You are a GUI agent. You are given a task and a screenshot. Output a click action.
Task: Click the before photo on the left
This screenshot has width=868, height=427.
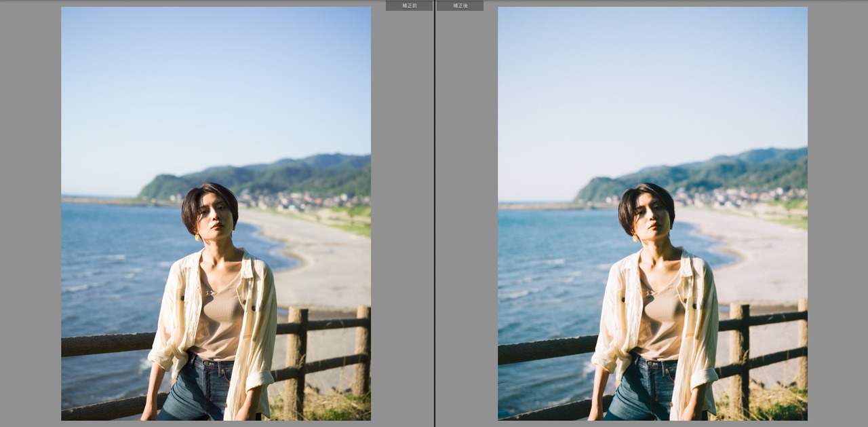coord(216,213)
